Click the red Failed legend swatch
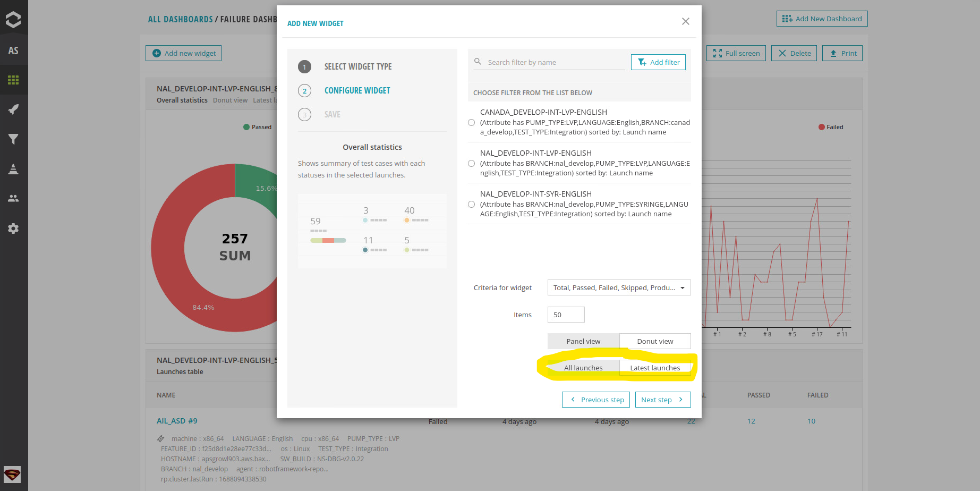This screenshot has width=980, height=491. pyautogui.click(x=821, y=126)
